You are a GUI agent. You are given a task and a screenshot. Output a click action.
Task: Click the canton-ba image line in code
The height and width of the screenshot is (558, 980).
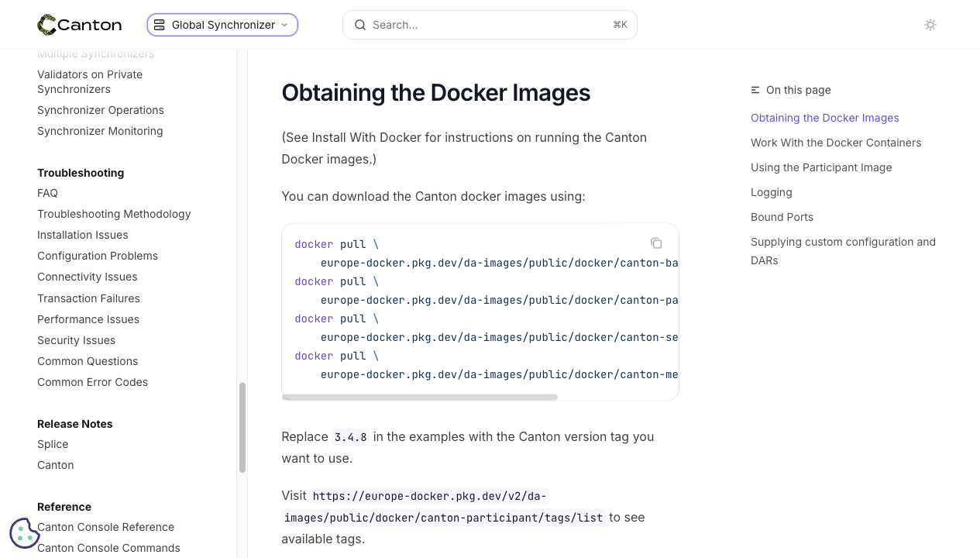coord(500,263)
